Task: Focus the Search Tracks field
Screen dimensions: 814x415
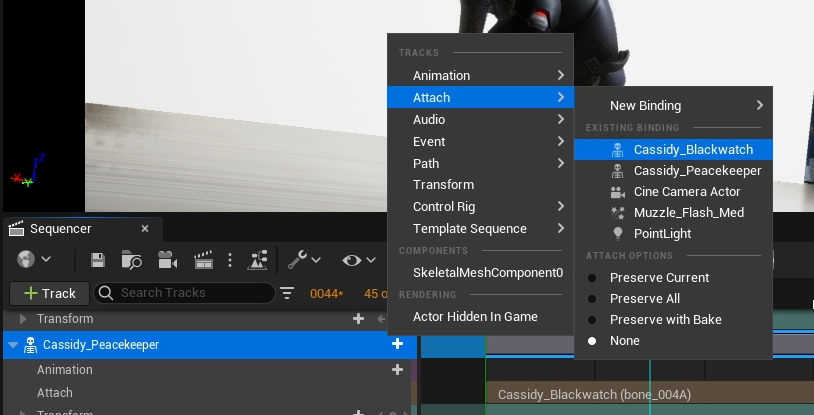Action: 184,293
